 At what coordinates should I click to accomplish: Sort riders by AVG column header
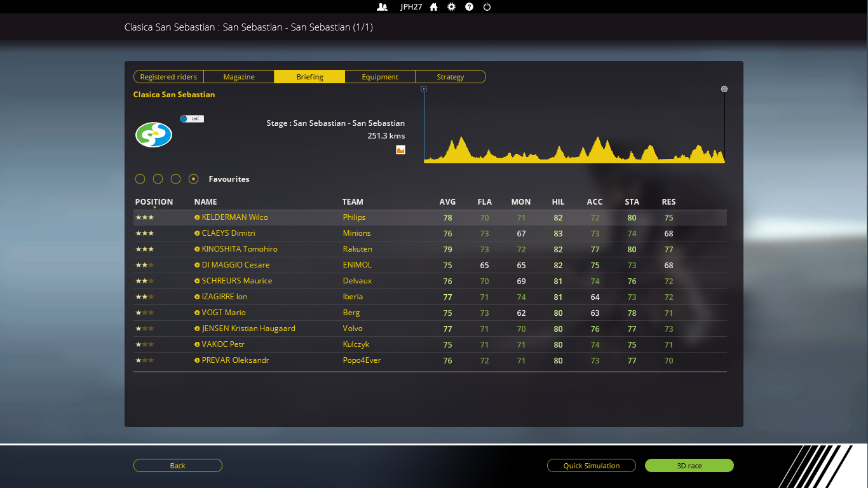pos(447,202)
